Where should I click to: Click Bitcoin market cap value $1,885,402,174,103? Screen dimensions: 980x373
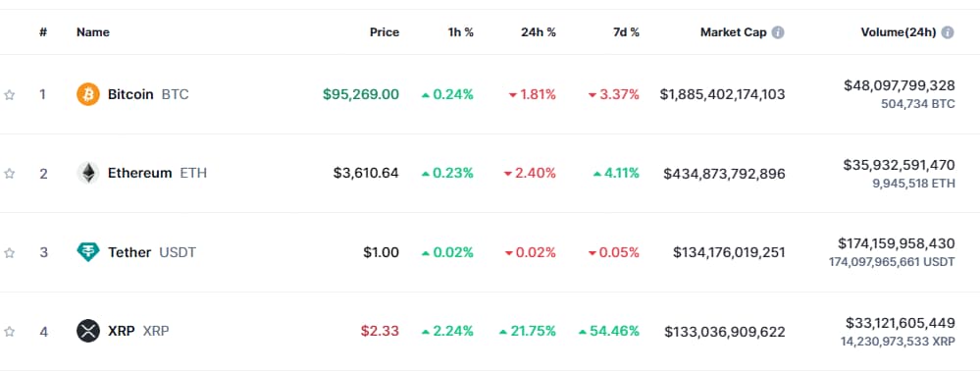coord(723,94)
